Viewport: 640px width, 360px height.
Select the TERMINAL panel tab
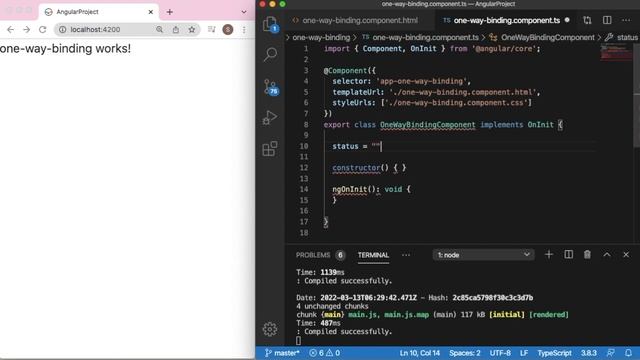(373, 255)
